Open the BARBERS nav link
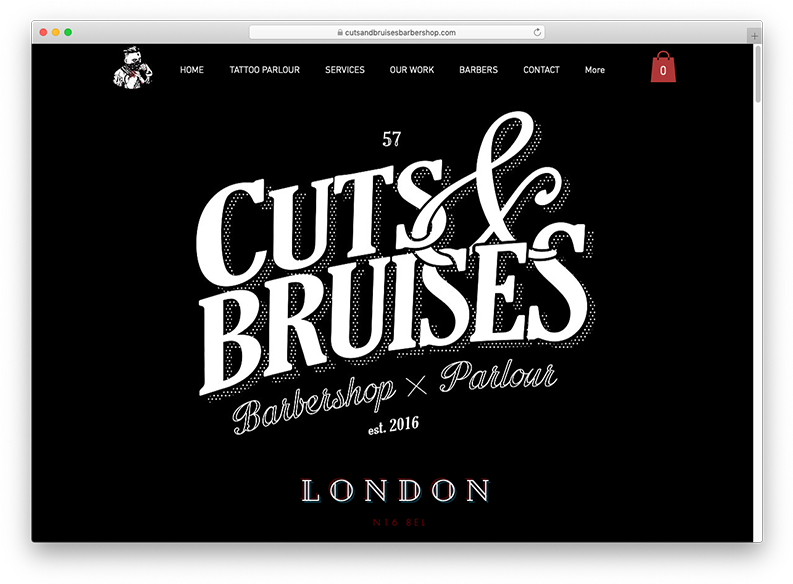Viewport: 793px width, 584px height. [478, 70]
